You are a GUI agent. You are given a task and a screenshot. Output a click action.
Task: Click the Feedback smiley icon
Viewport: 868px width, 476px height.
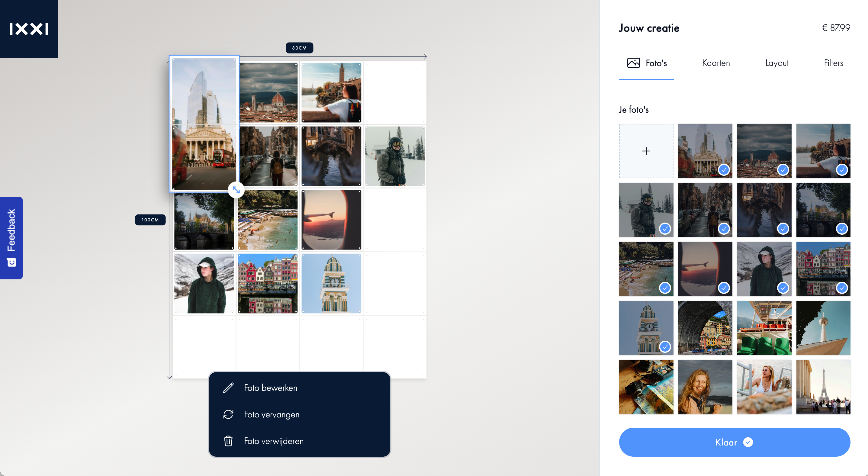click(11, 262)
